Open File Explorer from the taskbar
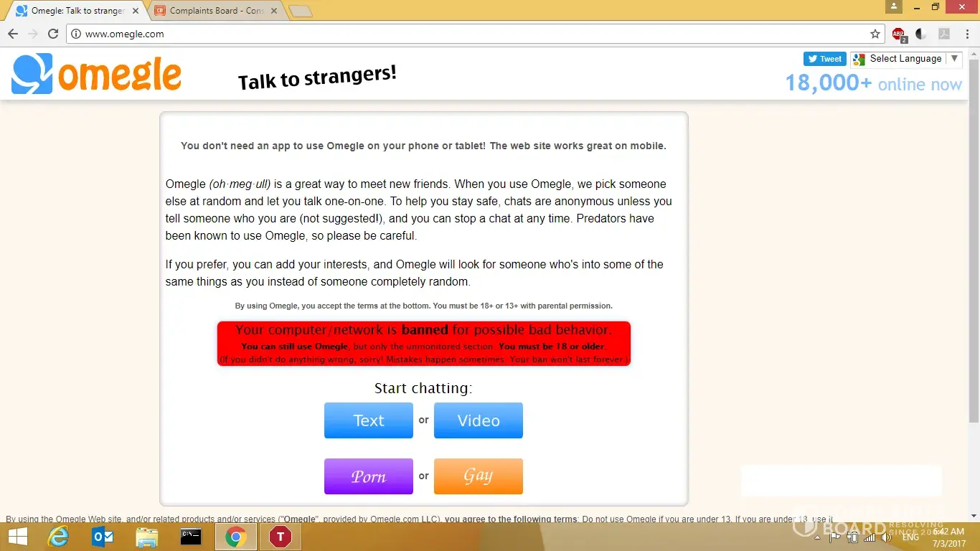Viewport: 980px width, 551px height. tap(147, 537)
